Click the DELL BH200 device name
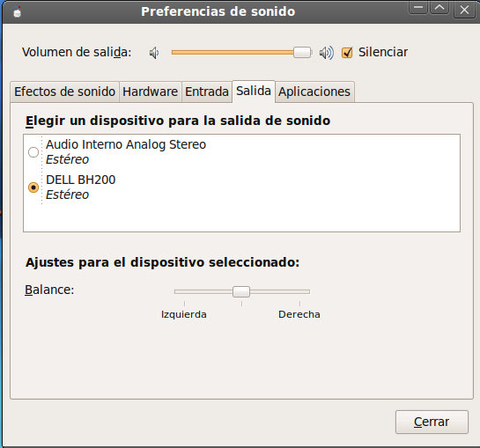The height and width of the screenshot is (448, 480). pyautogui.click(x=81, y=180)
